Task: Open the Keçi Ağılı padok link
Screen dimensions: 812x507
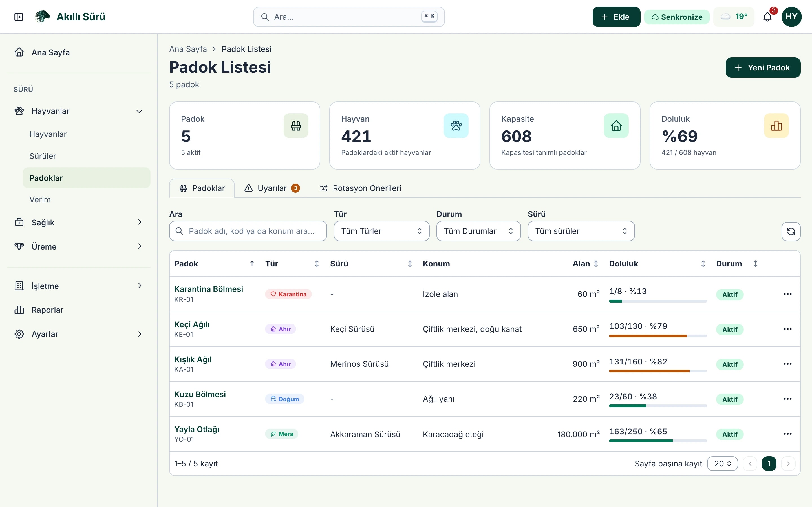Action: (192, 324)
